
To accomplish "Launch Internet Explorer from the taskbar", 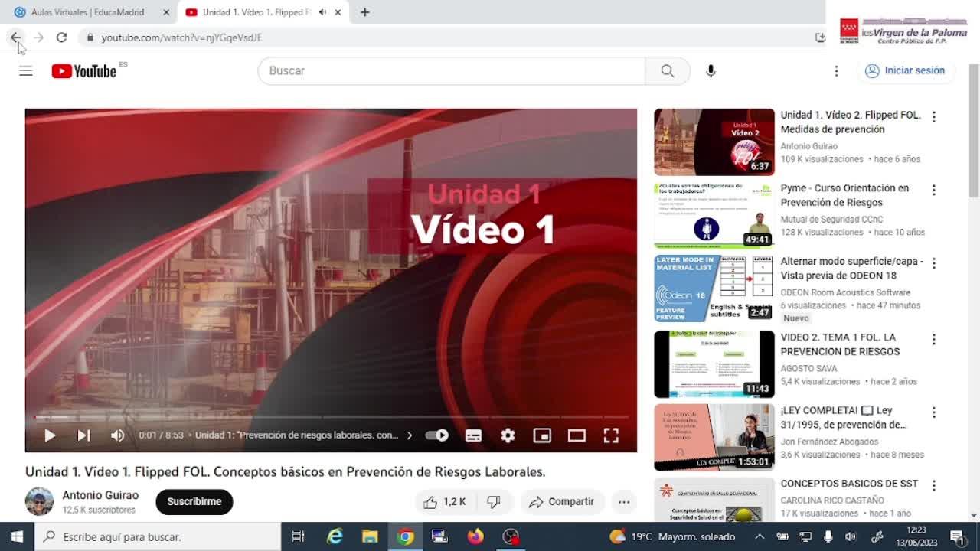I will pos(335,536).
